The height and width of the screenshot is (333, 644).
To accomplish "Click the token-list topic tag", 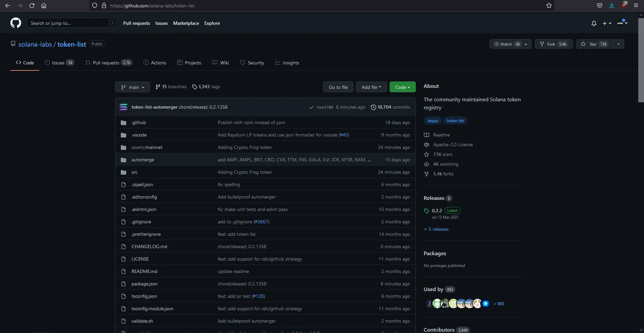I will 455,121.
